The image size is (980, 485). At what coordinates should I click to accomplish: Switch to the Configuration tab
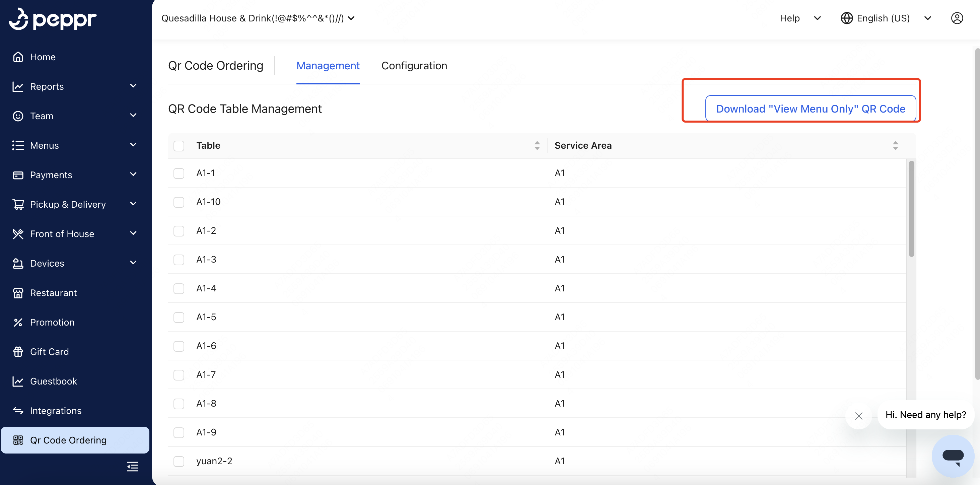pos(414,65)
